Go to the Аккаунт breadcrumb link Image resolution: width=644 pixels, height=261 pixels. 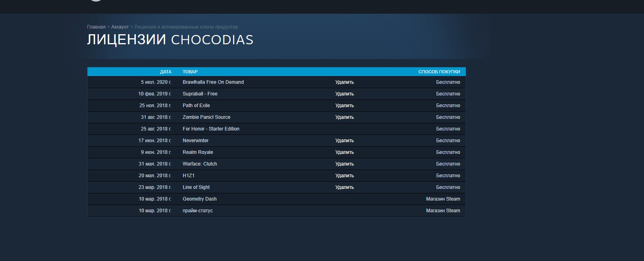120,27
